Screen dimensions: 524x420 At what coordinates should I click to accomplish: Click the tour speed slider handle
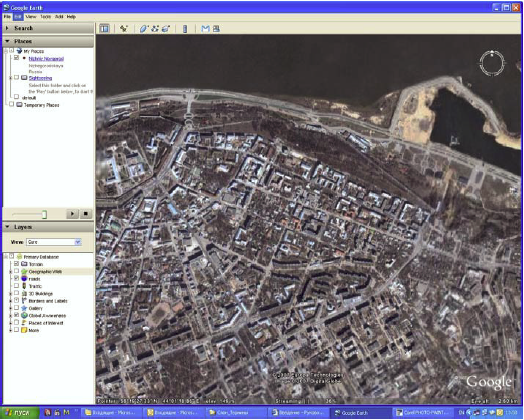44,214
